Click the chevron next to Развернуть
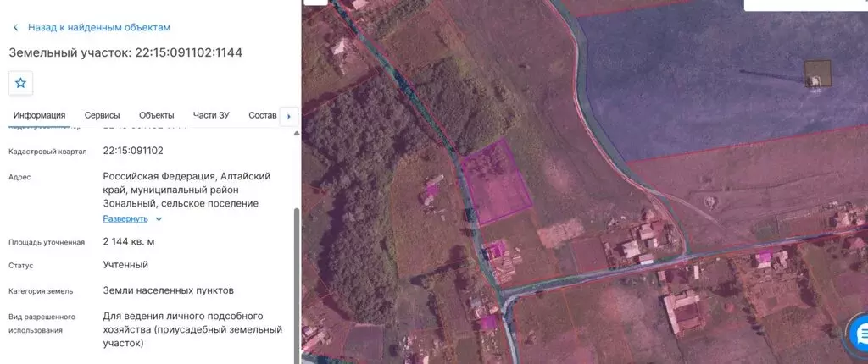Screen dimensions: 868x364 [159, 219]
